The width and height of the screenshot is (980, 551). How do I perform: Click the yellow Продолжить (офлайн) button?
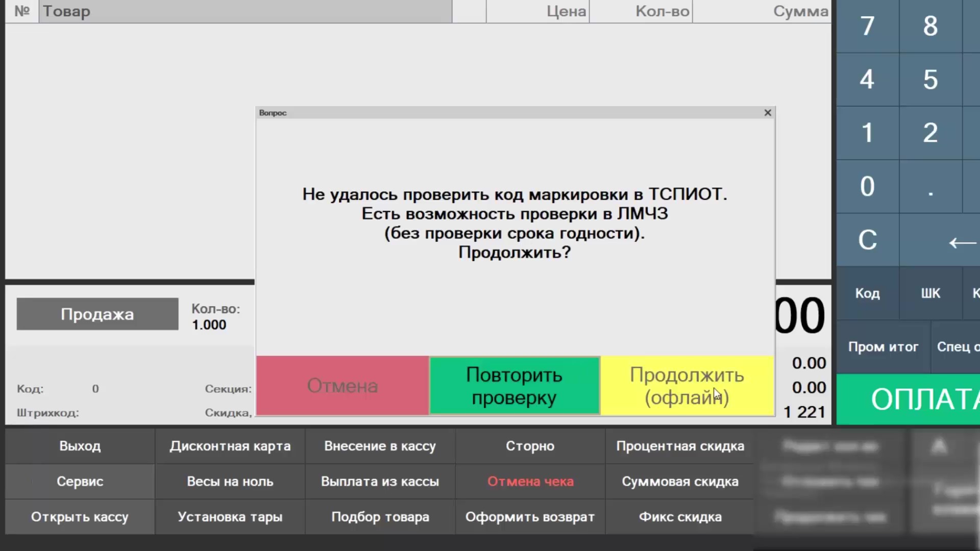click(x=687, y=386)
